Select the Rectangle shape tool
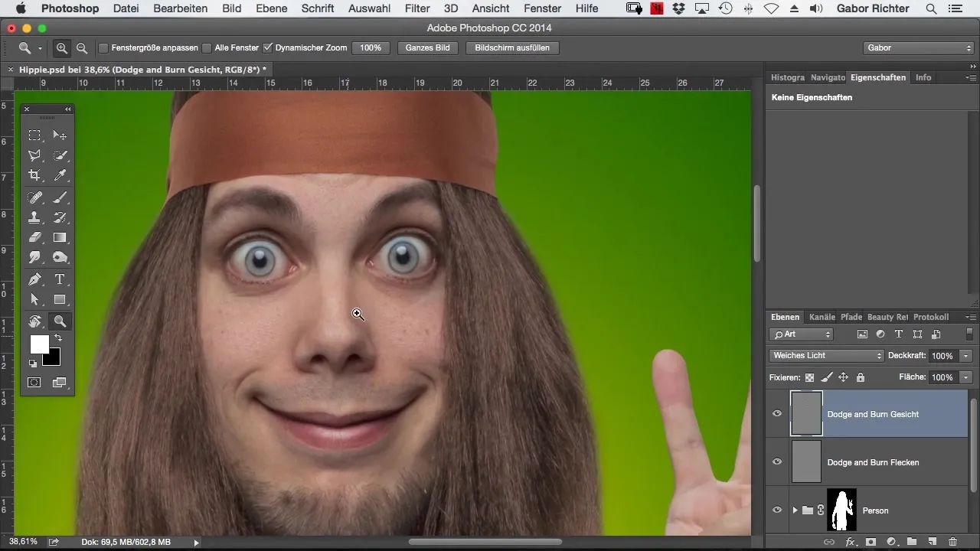This screenshot has width=980, height=551. (60, 299)
